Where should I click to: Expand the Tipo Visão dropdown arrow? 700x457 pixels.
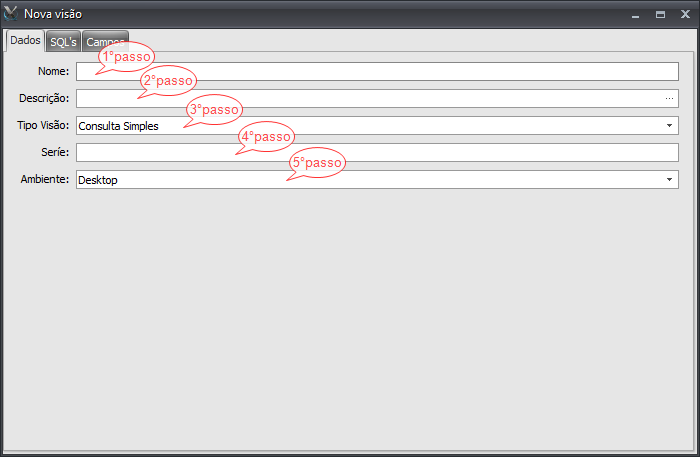click(x=669, y=125)
